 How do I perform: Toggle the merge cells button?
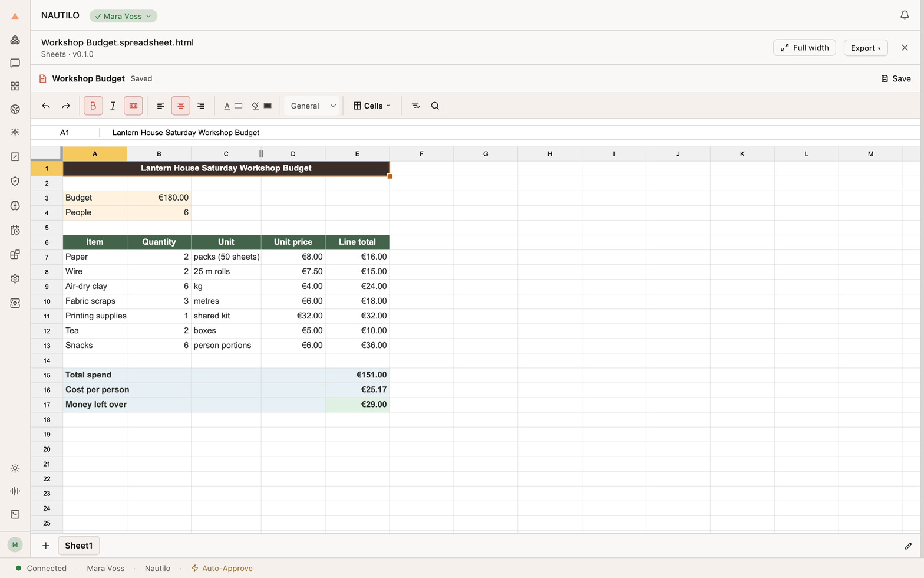[x=133, y=106]
